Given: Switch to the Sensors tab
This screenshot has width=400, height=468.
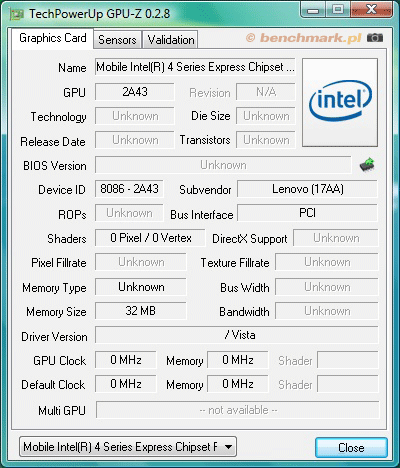Looking at the screenshot, I should 117,40.
